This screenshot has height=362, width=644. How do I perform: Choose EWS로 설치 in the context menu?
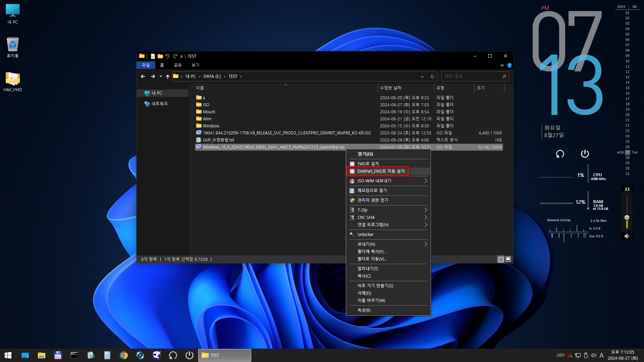coord(388,164)
